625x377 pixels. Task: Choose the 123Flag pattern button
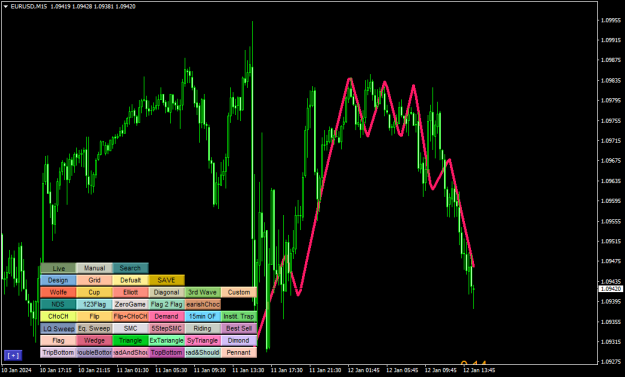(x=94, y=304)
